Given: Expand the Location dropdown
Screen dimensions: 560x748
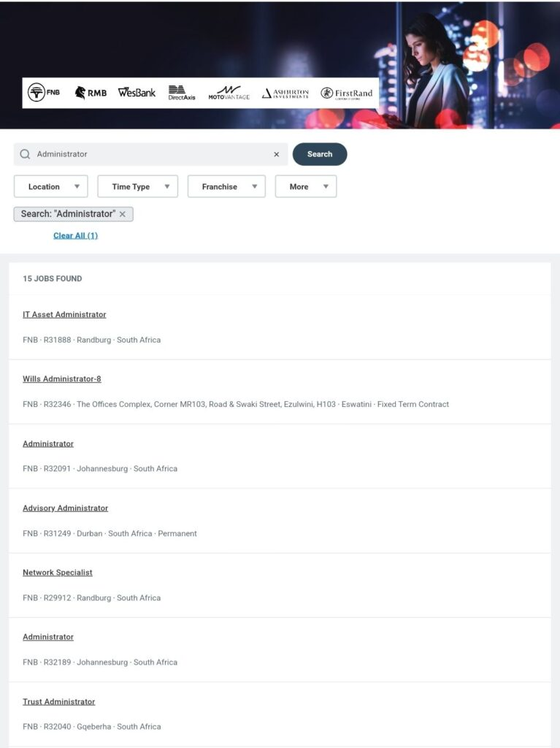Looking at the screenshot, I should point(51,186).
